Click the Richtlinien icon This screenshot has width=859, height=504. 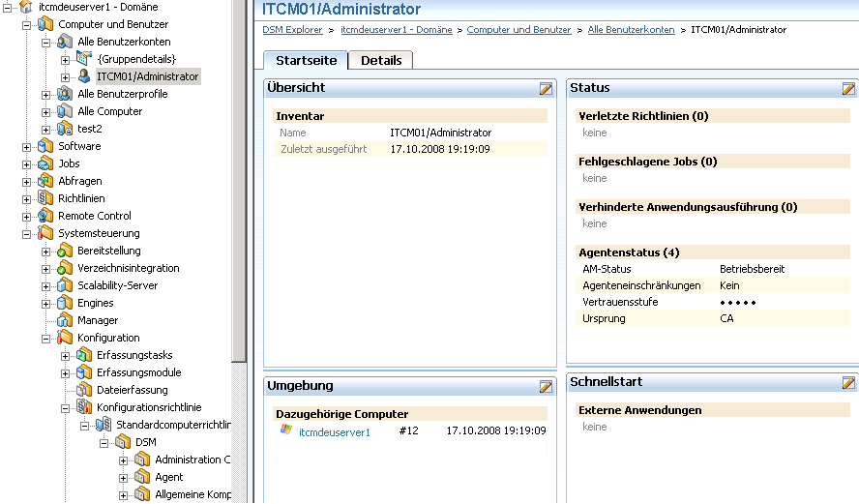(x=45, y=198)
